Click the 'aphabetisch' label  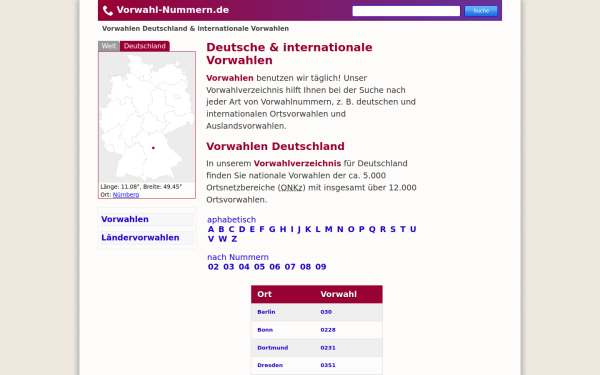tap(231, 220)
